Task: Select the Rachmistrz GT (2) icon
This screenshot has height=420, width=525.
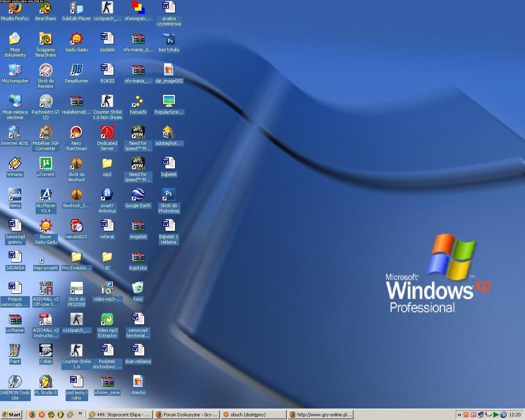Action: (46, 107)
